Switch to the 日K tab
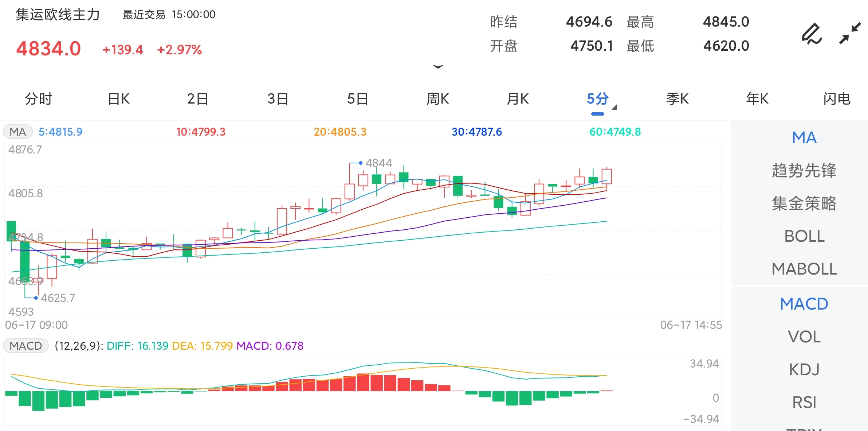 tap(119, 99)
